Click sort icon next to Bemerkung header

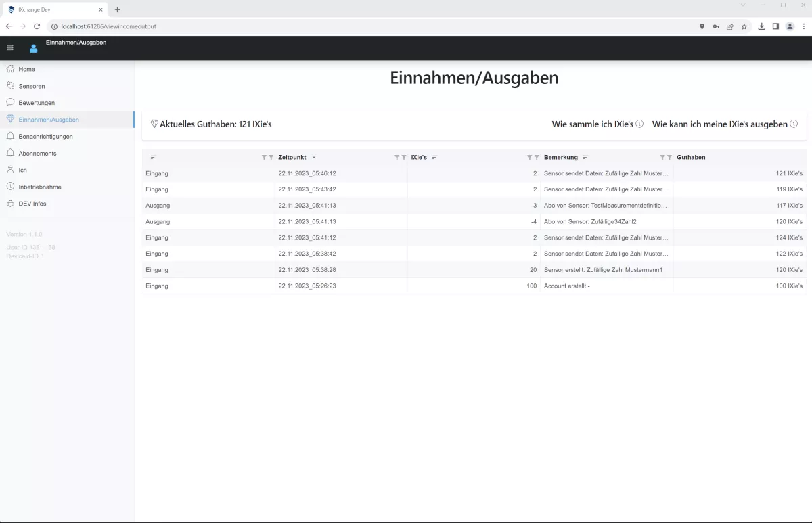[585, 157]
